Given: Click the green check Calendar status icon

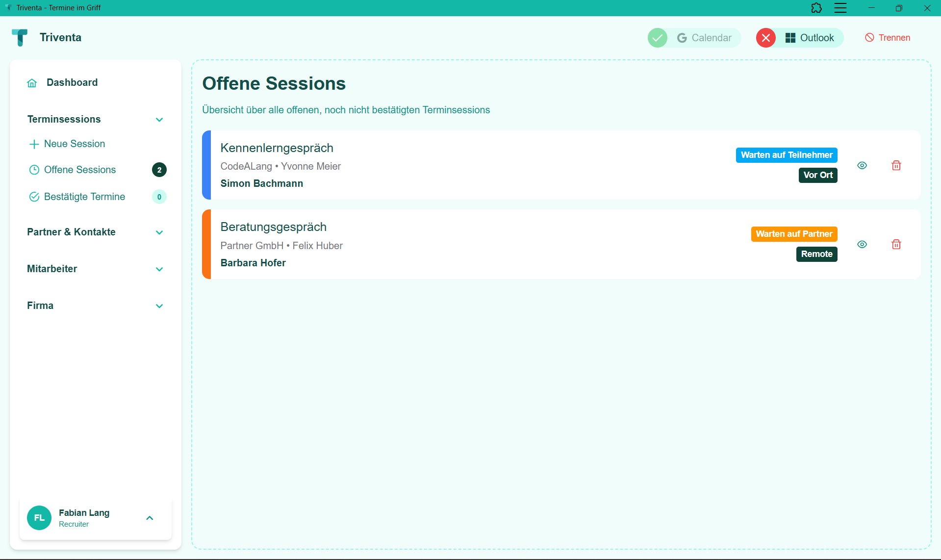Looking at the screenshot, I should click(657, 38).
